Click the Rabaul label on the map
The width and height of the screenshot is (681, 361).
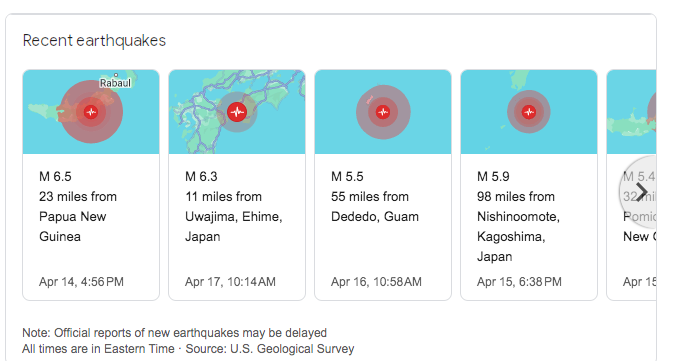click(115, 83)
